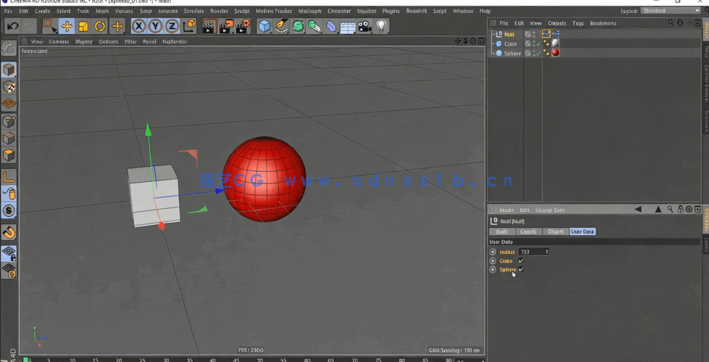The image size is (709, 362).
Task: Open the Extrude modeling objects
Action: 314,26
